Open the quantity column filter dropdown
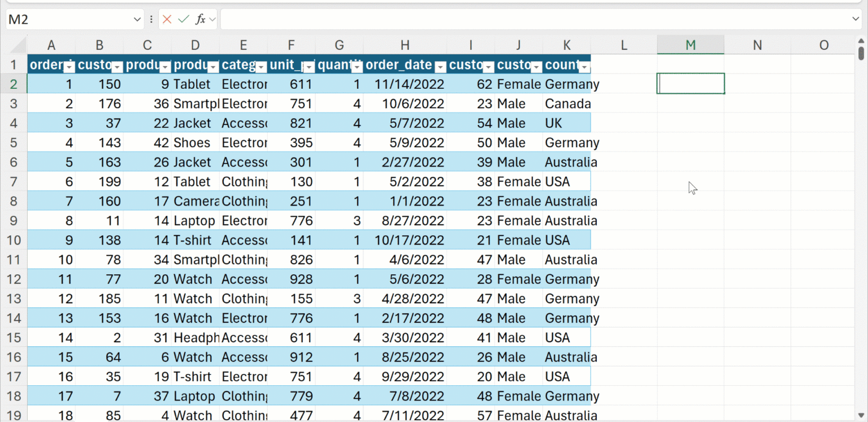This screenshot has height=422, width=868. (357, 67)
